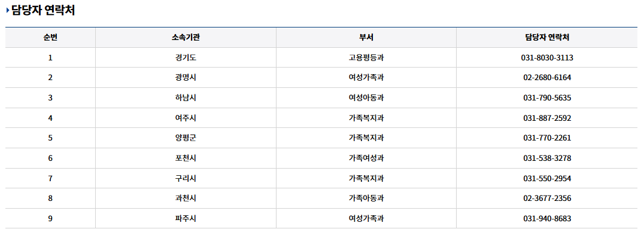Viewport: 644px width, 235px height.
Task: Click row number 6 for 포천시
Action: click(x=50, y=158)
